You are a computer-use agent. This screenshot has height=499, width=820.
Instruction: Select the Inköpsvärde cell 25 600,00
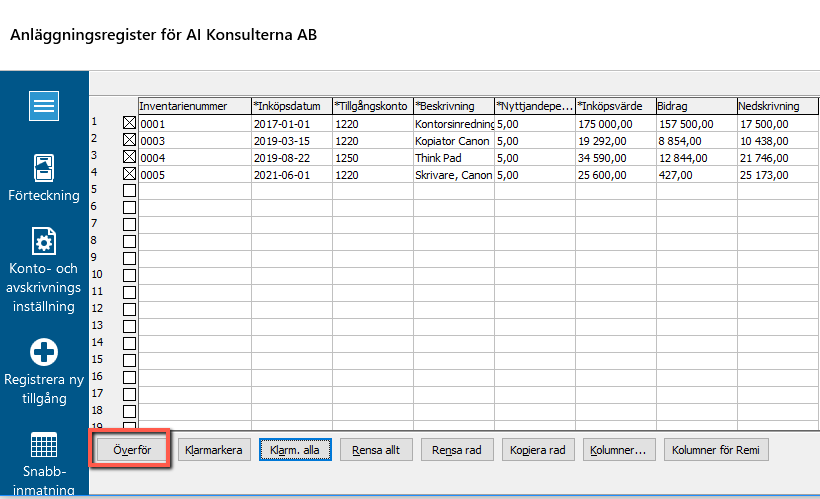point(616,175)
